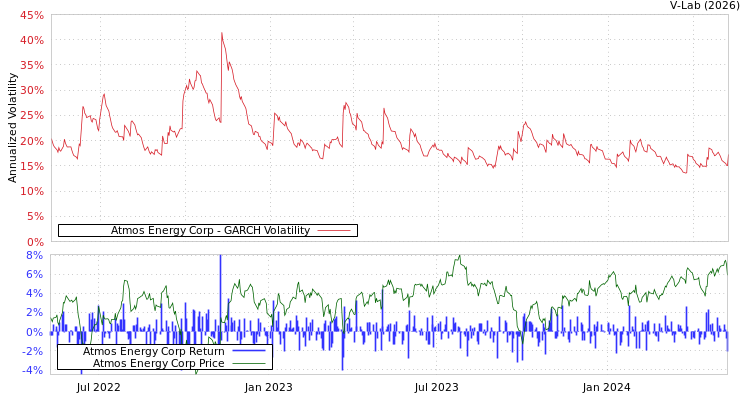Click the 10% volatility axis label
Viewport: 750px width, 400px height.
coord(32,191)
